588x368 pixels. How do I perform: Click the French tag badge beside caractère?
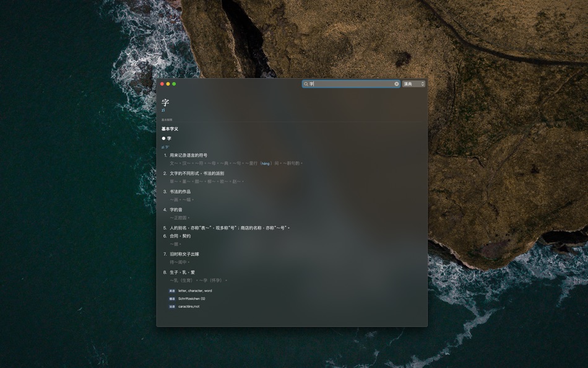tap(171, 307)
